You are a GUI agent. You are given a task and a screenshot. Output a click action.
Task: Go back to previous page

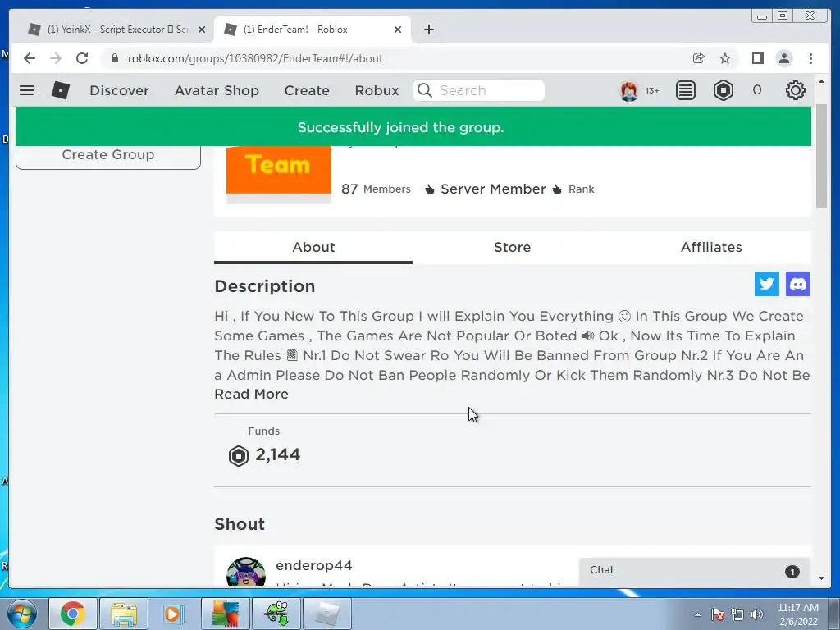pos(30,58)
